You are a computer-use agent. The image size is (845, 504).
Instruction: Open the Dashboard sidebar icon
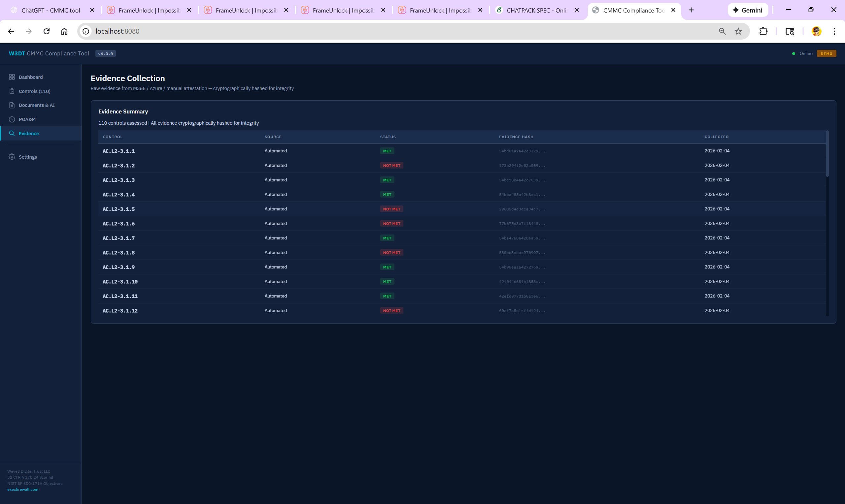coord(12,77)
